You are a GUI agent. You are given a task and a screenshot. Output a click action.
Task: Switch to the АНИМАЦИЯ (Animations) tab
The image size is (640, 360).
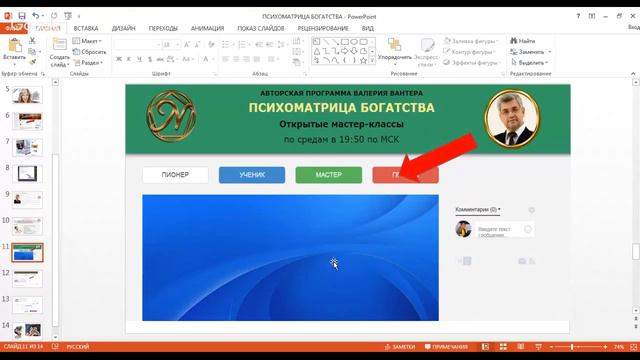[x=207, y=28]
